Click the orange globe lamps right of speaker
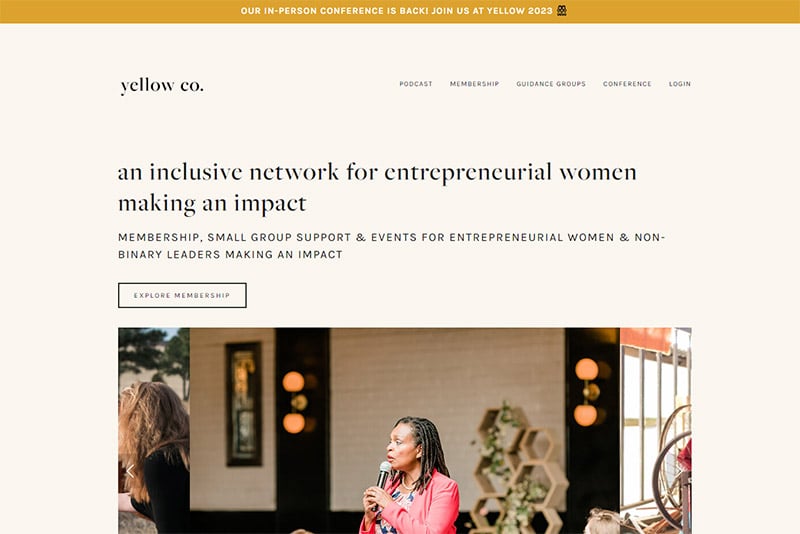 (x=587, y=392)
